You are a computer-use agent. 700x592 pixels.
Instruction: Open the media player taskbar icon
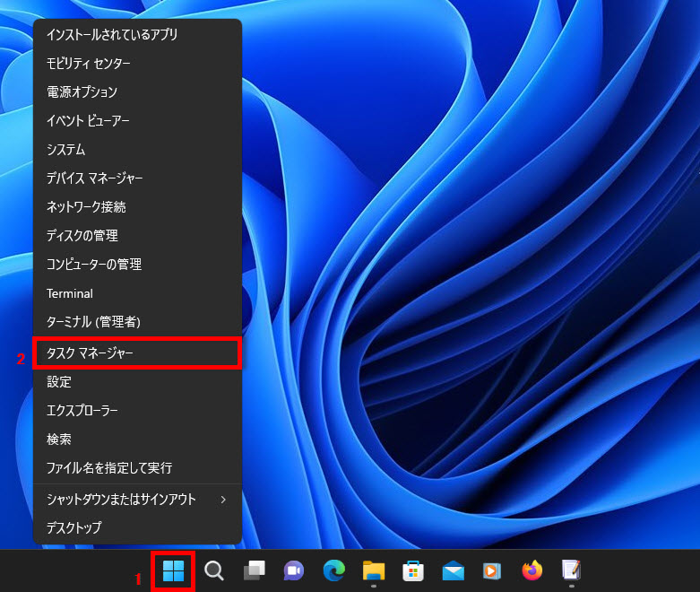(x=492, y=570)
